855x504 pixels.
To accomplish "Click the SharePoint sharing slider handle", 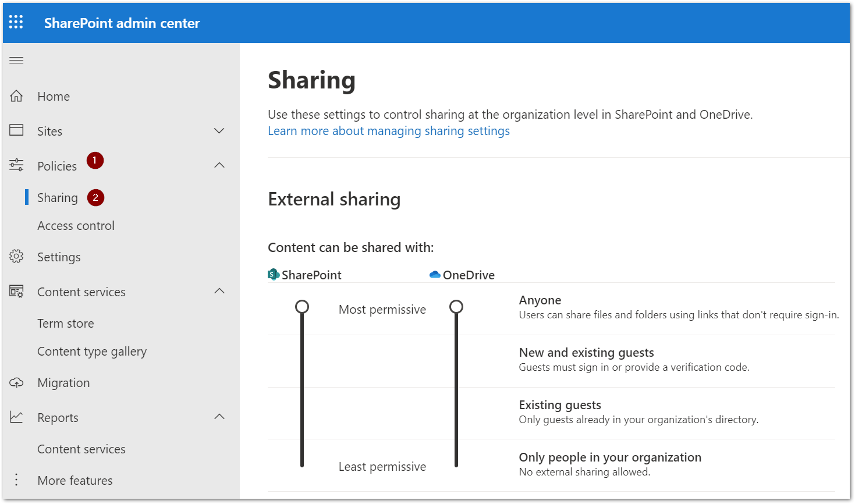I will tap(302, 306).
